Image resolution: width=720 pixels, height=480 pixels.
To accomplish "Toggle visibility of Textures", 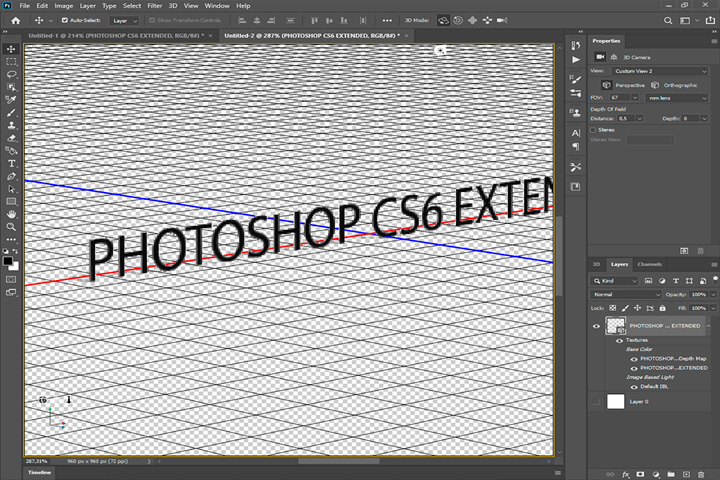I will pyautogui.click(x=619, y=340).
